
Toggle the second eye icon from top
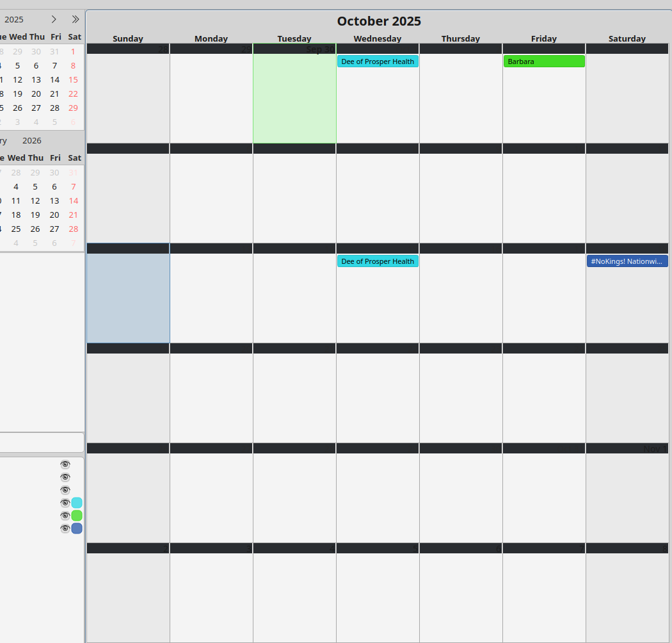(x=65, y=477)
